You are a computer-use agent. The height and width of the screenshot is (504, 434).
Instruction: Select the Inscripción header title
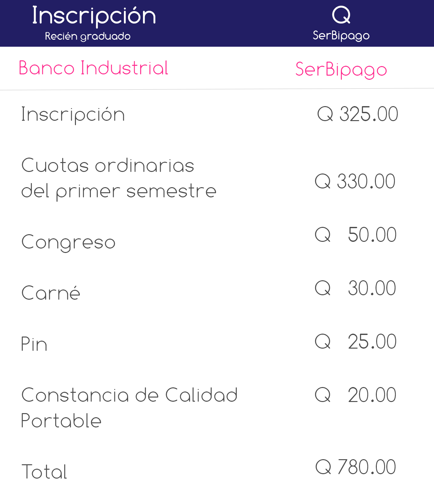(94, 17)
